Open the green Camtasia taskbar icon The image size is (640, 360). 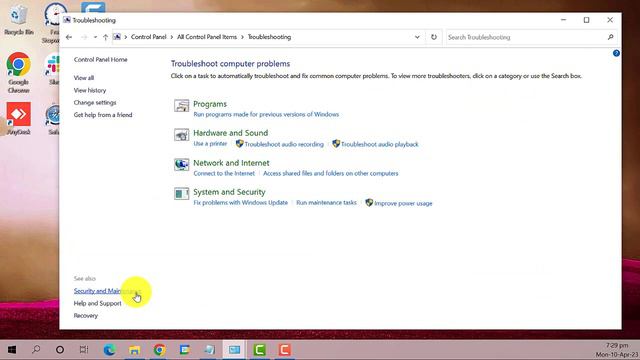tap(260, 350)
